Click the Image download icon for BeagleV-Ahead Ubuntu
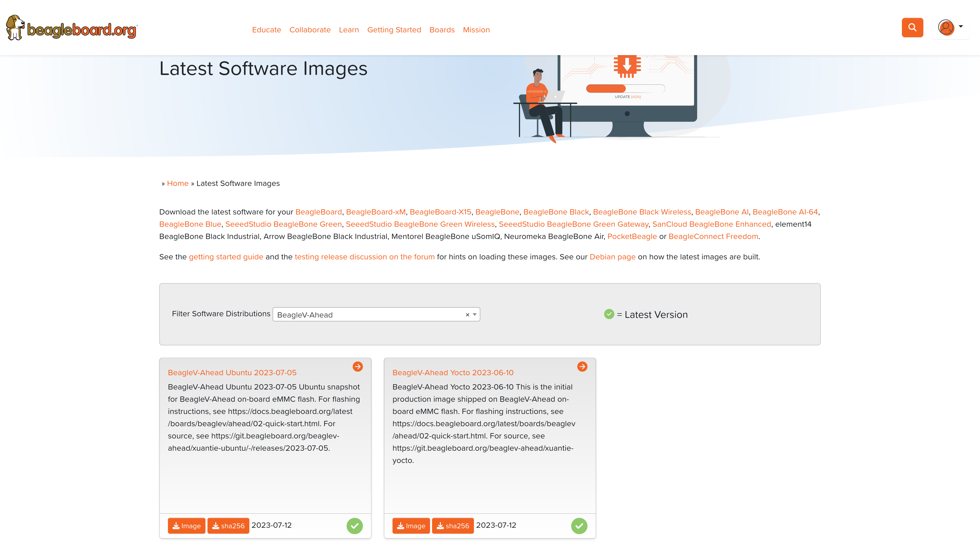The width and height of the screenshot is (980, 551). (x=187, y=525)
